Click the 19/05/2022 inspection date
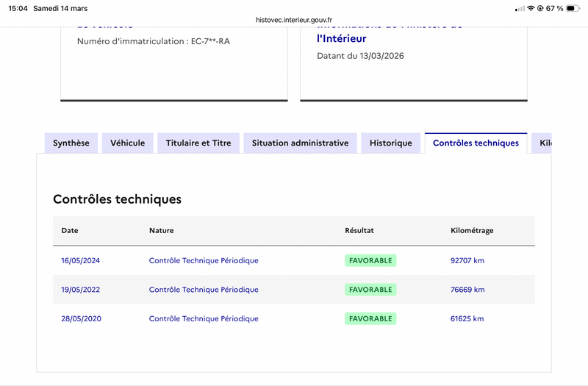The height and width of the screenshot is (386, 588). pos(81,290)
